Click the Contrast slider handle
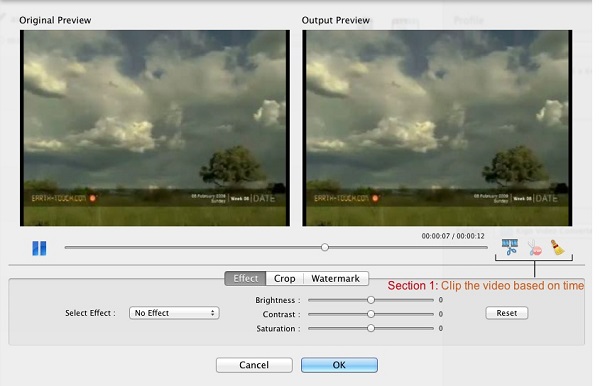This screenshot has height=386, width=600. coord(371,314)
